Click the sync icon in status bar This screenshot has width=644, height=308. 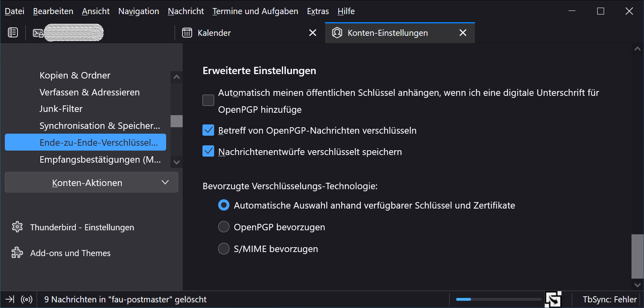coord(553,300)
